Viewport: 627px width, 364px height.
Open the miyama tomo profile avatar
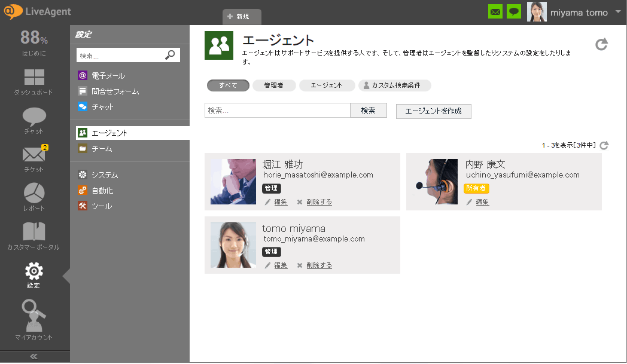pyautogui.click(x=537, y=11)
